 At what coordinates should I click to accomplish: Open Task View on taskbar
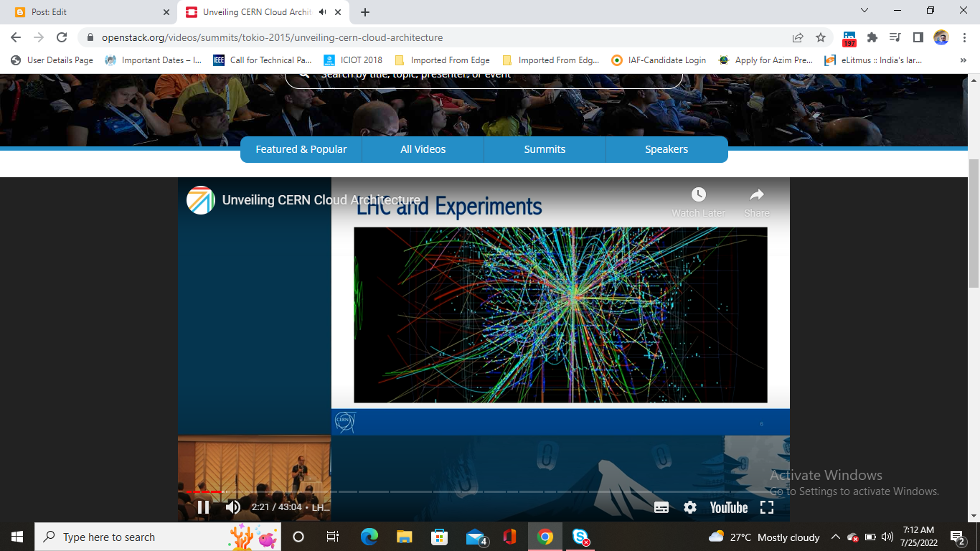click(333, 537)
